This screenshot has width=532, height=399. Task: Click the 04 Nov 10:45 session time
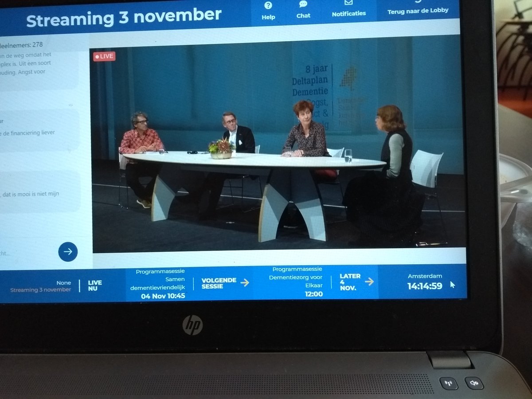(x=163, y=296)
